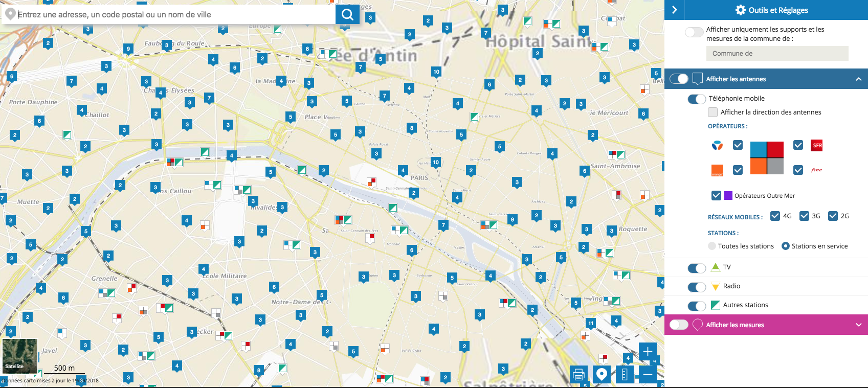Switch the TV antennas toggle off
The image size is (868, 388).
[697, 268]
